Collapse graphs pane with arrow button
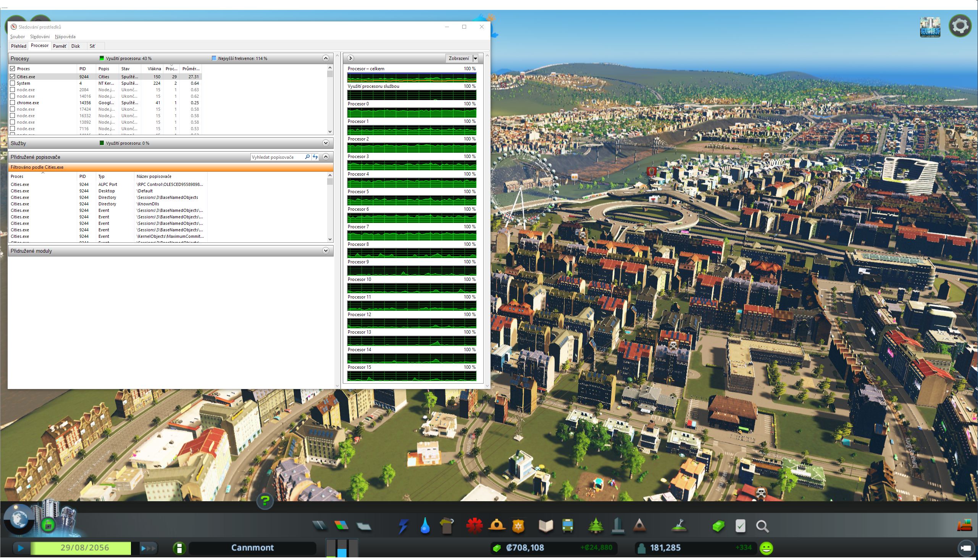This screenshot has width=978, height=560. pyautogui.click(x=350, y=58)
